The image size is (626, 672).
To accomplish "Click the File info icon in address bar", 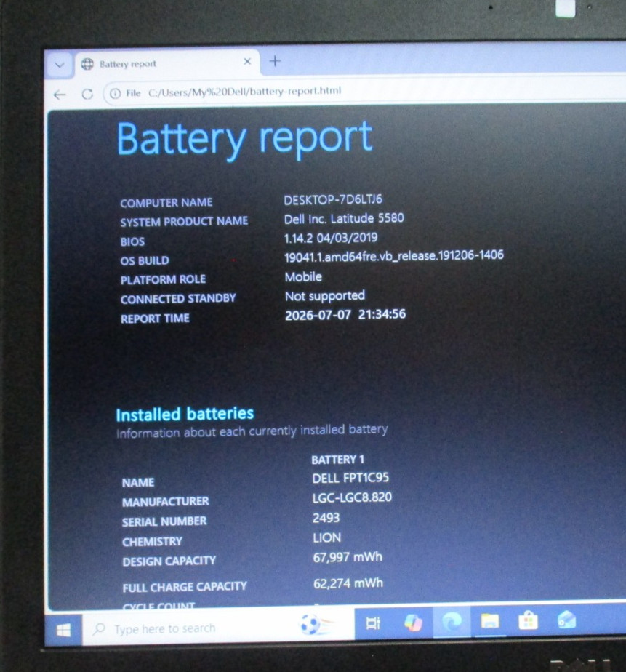I will point(115,93).
